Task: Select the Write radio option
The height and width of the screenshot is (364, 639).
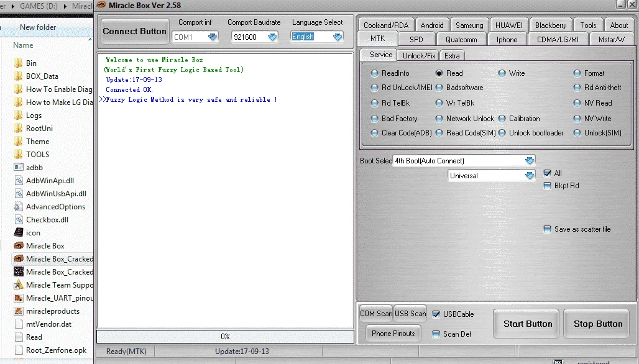Action: click(502, 73)
